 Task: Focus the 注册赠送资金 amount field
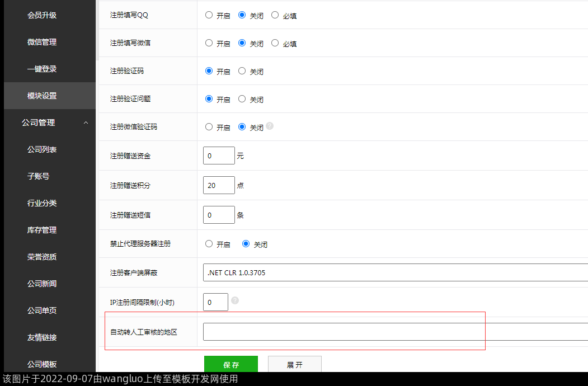pos(219,156)
